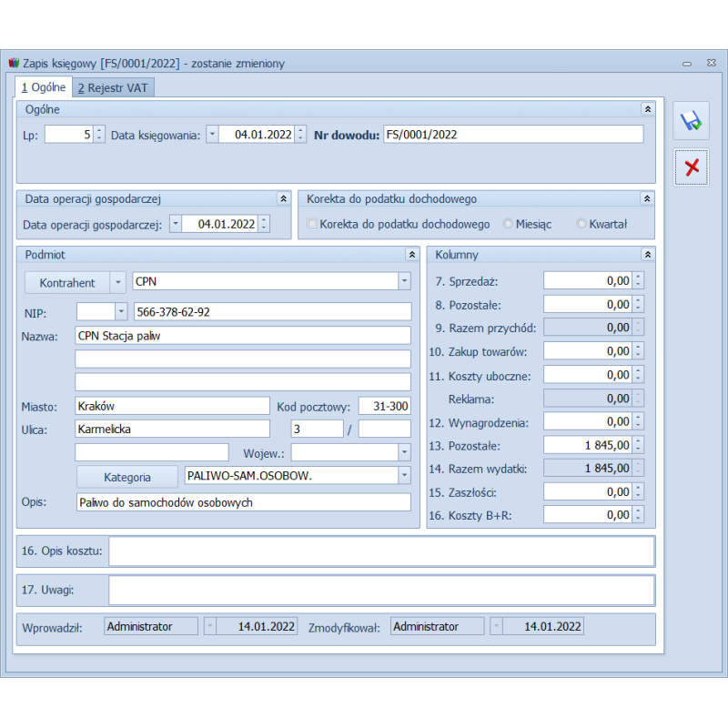Screen dimensions: 728x728
Task: Open the Kontrahent CPN dropdown list
Action: pyautogui.click(x=404, y=282)
